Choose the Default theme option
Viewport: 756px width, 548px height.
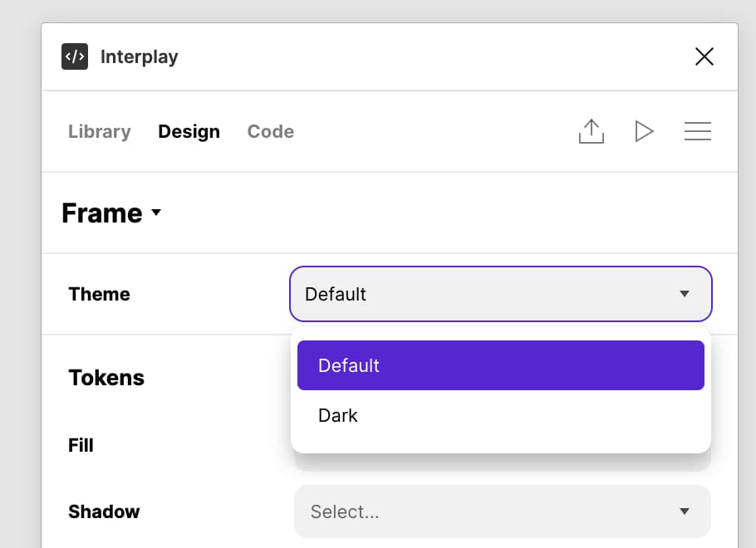[500, 365]
